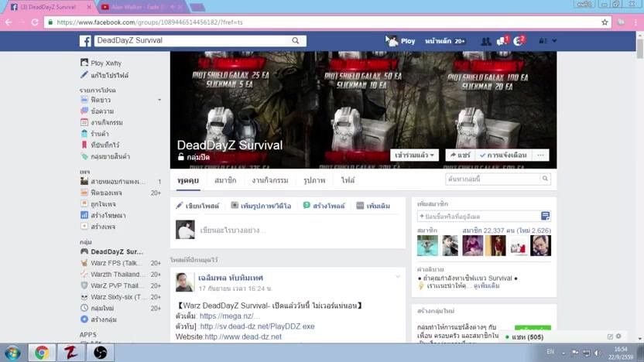
Task: Click the search this group field
Action: pos(498,179)
